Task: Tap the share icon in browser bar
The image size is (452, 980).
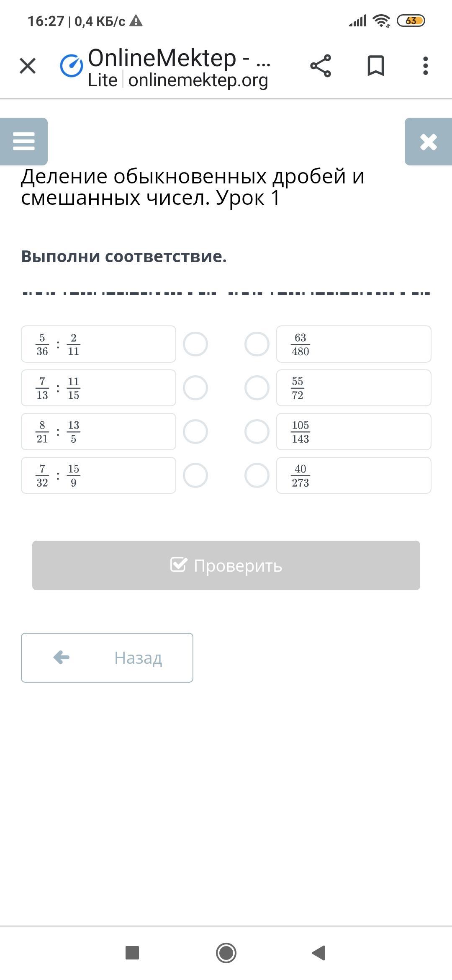Action: [321, 66]
